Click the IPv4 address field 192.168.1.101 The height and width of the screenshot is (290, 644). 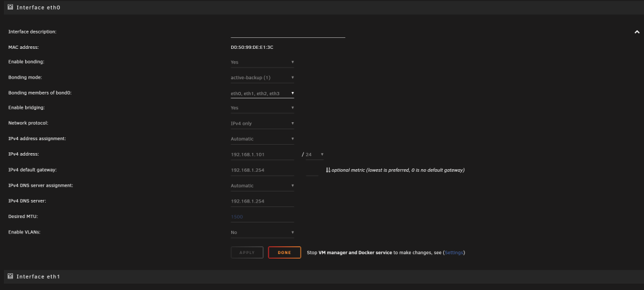tap(262, 154)
